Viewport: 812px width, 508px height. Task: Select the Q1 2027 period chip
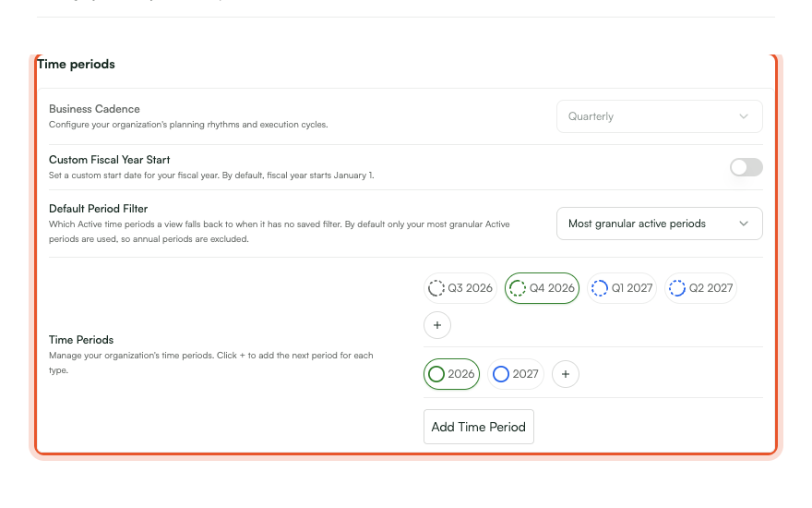tap(622, 287)
